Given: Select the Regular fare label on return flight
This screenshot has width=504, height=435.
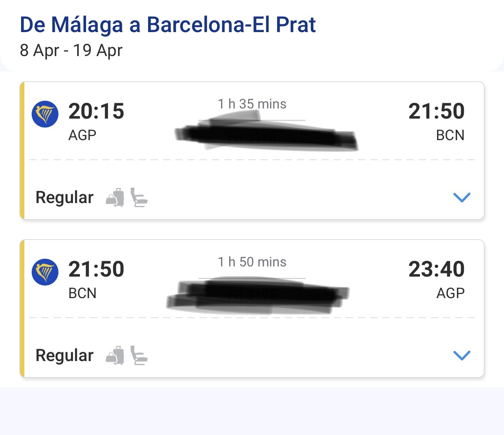Looking at the screenshot, I should coord(65,356).
